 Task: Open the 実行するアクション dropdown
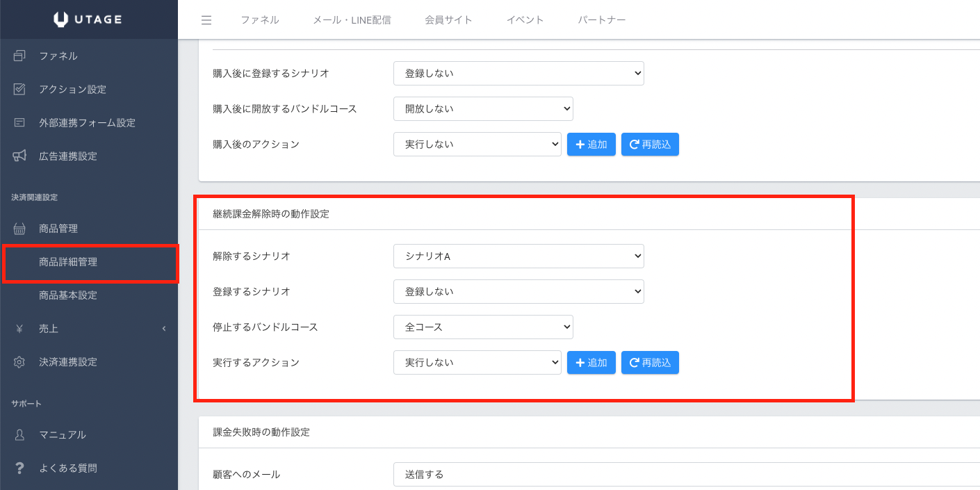click(x=477, y=362)
